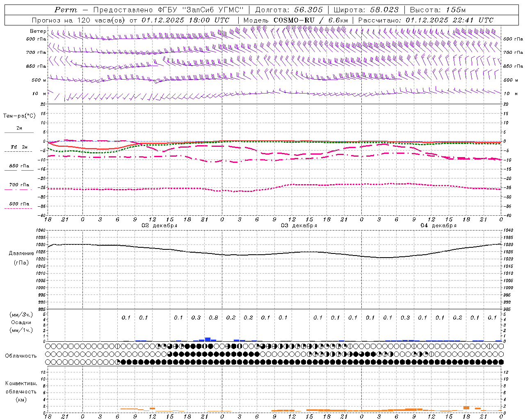The height and width of the screenshot is (420, 525).
Task: Select the 'Долгота: 56.305' longitude field
Action: 289,10
